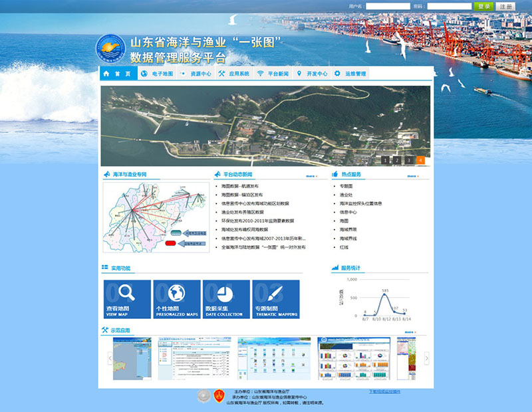
Task: Open the Shandong province network map image
Action: point(156,217)
